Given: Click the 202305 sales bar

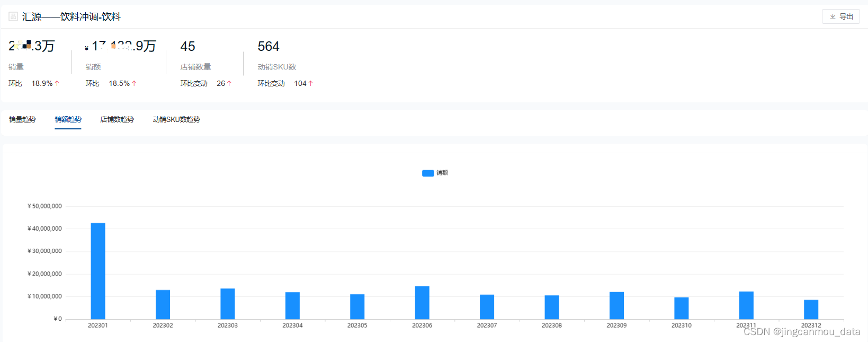Looking at the screenshot, I should coord(357,306).
